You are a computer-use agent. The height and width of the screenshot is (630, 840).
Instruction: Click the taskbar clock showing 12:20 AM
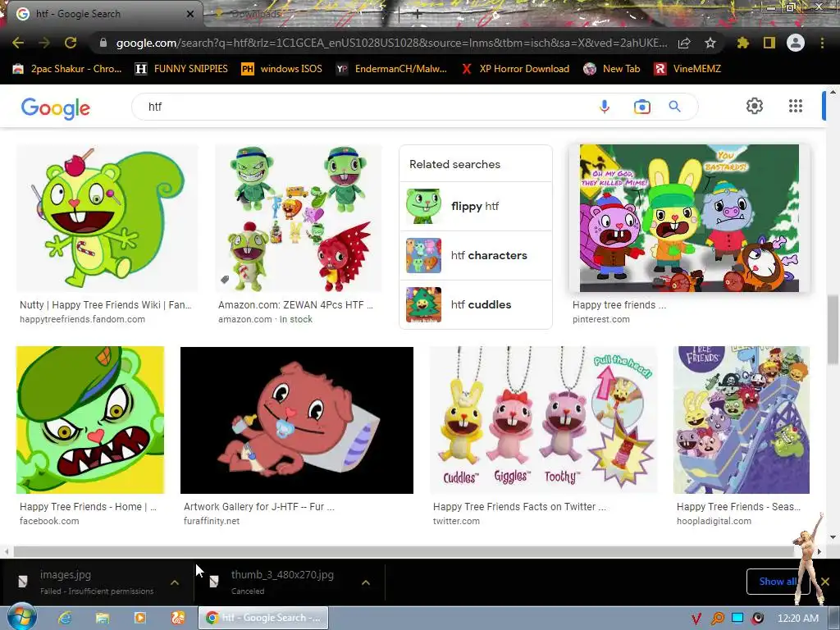click(797, 619)
